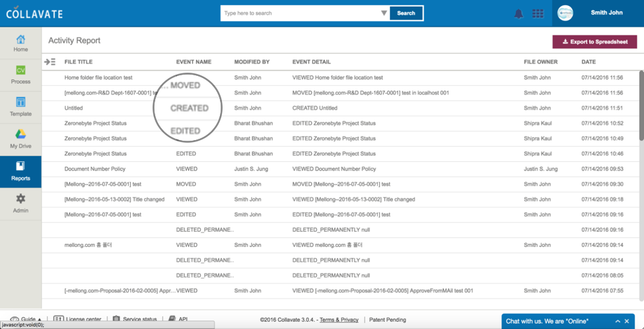Viewport: 644px width, 329px height.
Task: Click the vertical scrollbar of the report
Action: pyautogui.click(x=641, y=106)
